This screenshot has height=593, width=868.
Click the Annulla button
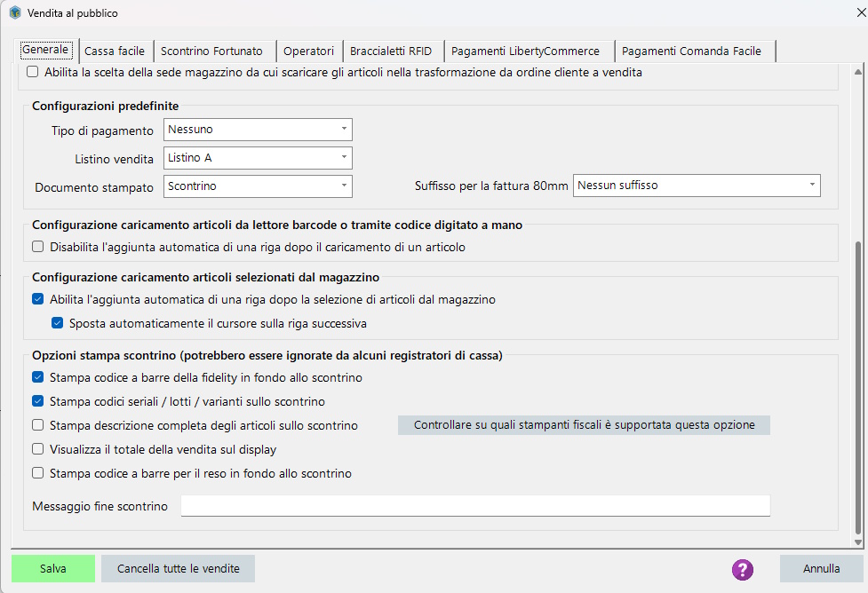822,569
